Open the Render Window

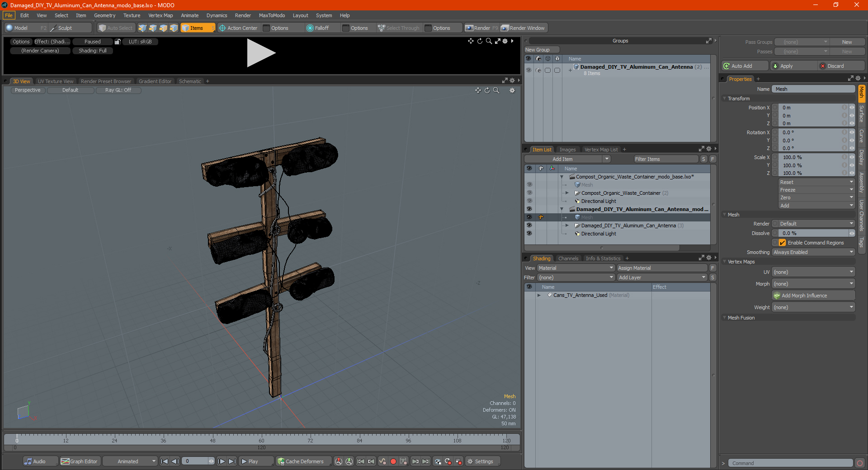(524, 28)
